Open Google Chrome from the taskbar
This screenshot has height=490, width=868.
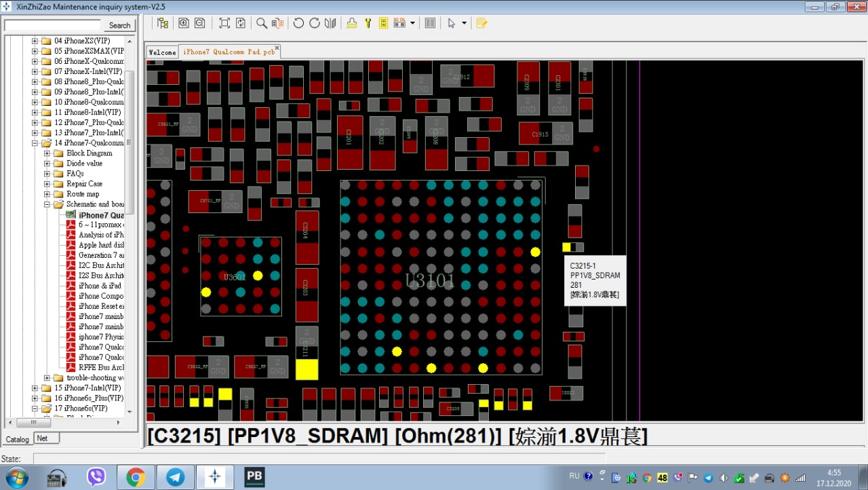[136, 477]
